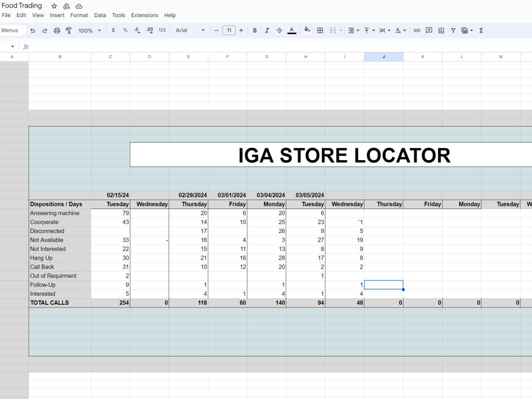The width and height of the screenshot is (532, 399).
Task: Click the merge cells button
Action: [x=333, y=30]
